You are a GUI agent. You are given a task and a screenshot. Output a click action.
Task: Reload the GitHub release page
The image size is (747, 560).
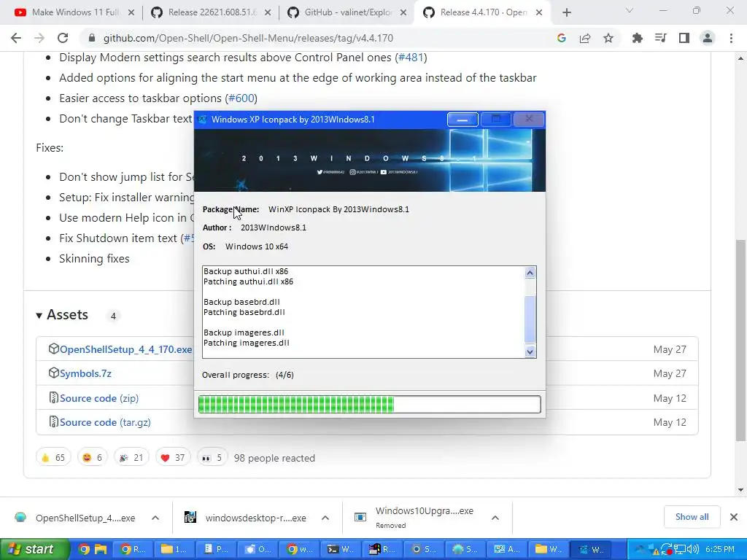[x=63, y=38]
